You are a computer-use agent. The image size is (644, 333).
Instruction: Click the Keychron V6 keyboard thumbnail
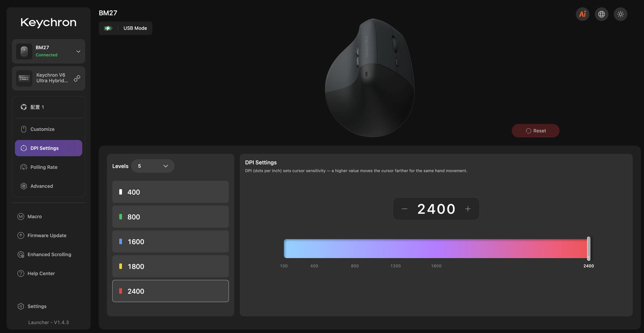[x=24, y=78]
